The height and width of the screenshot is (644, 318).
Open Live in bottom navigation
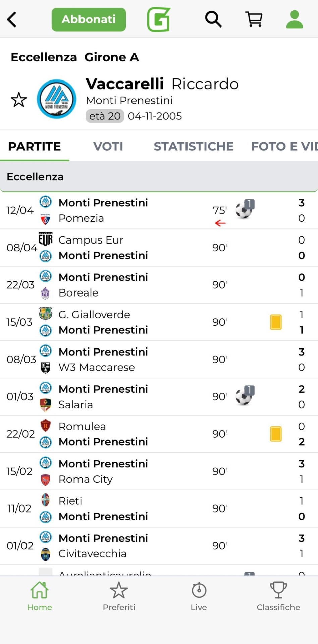tap(199, 596)
